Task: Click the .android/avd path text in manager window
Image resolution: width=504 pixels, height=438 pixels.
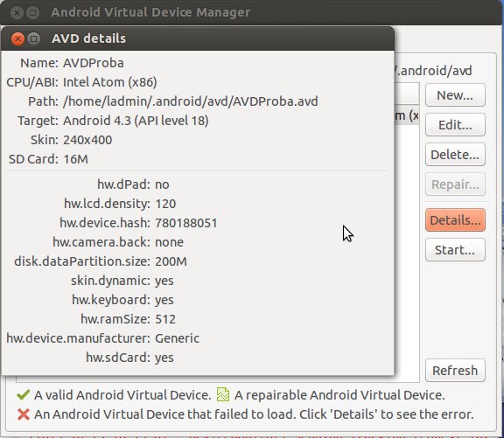Action: [x=434, y=71]
